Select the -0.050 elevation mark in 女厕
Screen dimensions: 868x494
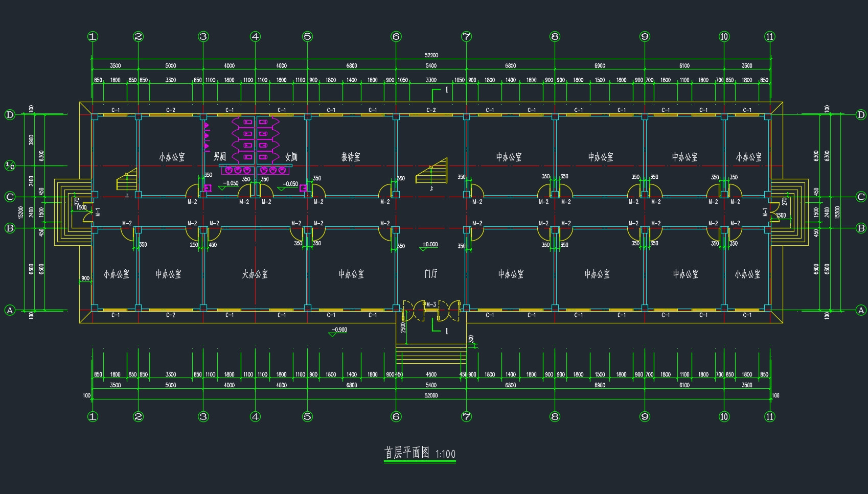(288, 185)
